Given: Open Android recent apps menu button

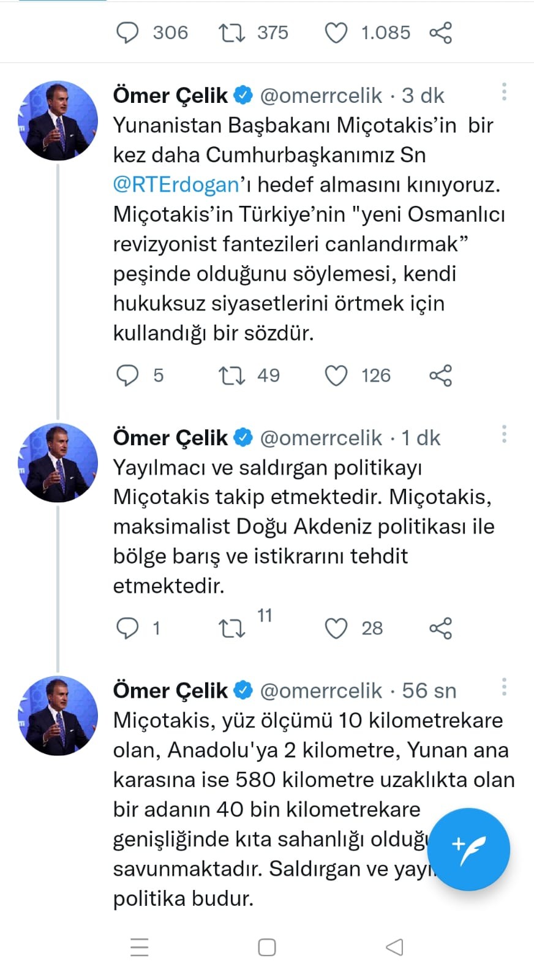Looking at the screenshot, I should pyautogui.click(x=140, y=947).
